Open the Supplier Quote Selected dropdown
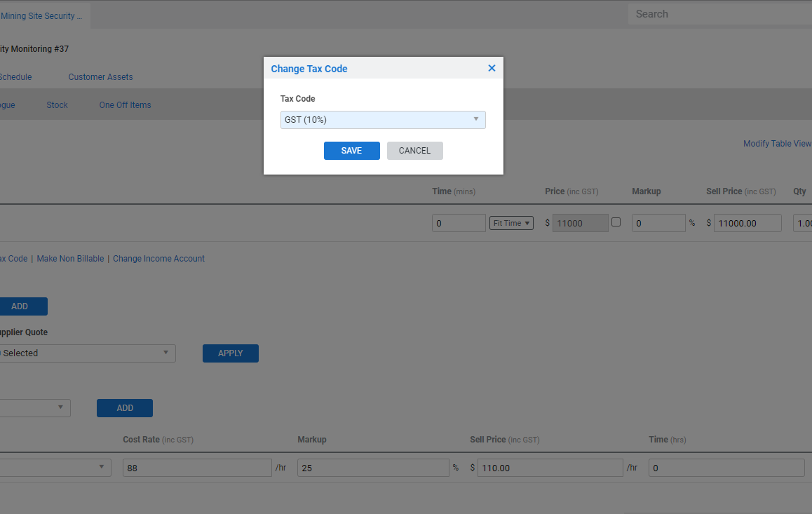Viewport: 812px width, 514px height. click(87, 353)
